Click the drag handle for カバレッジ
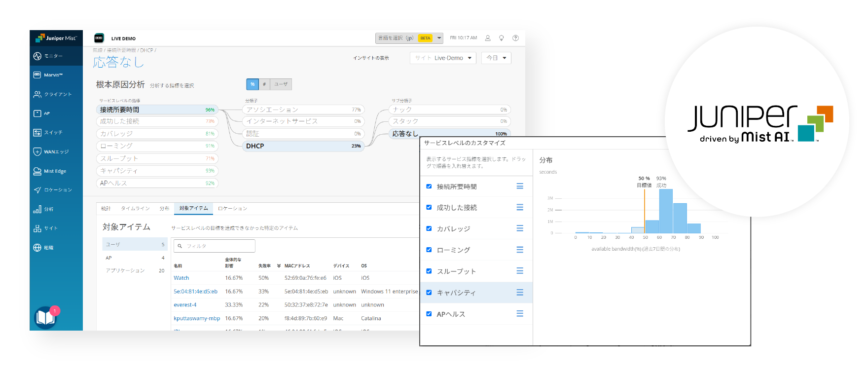The height and width of the screenshot is (375, 868). 520,228
